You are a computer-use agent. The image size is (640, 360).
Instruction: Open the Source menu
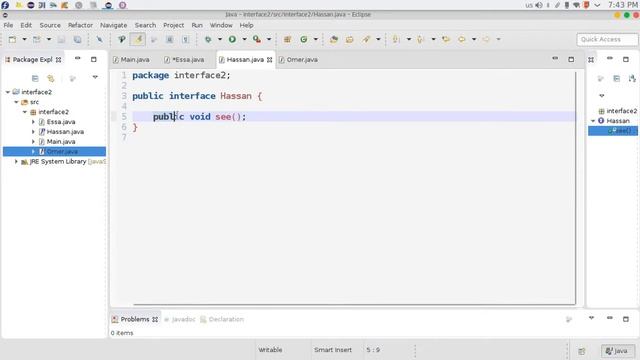(50, 25)
